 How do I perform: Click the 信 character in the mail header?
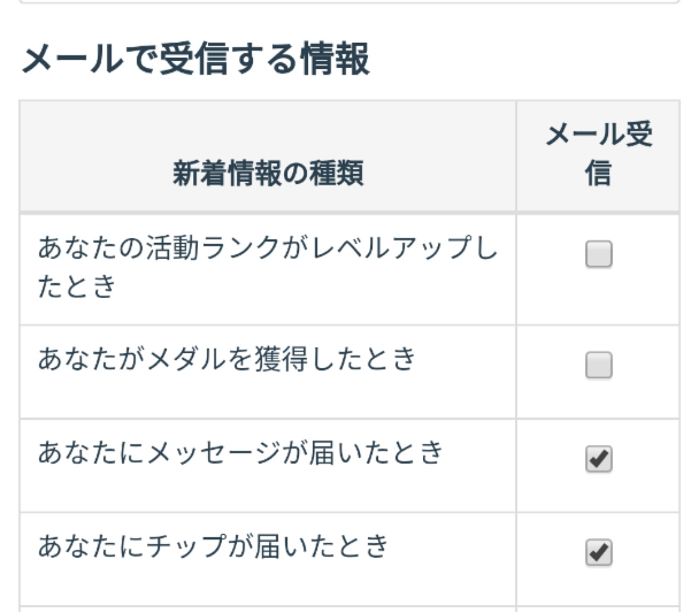(x=598, y=174)
